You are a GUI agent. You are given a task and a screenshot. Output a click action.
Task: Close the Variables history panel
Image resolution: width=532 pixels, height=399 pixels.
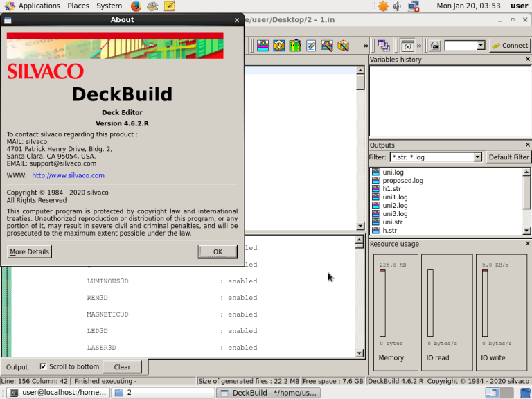pyautogui.click(x=528, y=60)
